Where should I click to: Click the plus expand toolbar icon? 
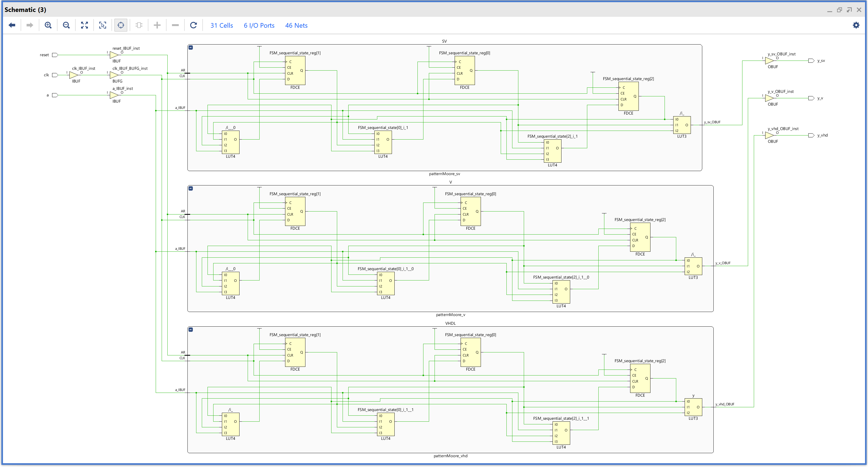[157, 25]
